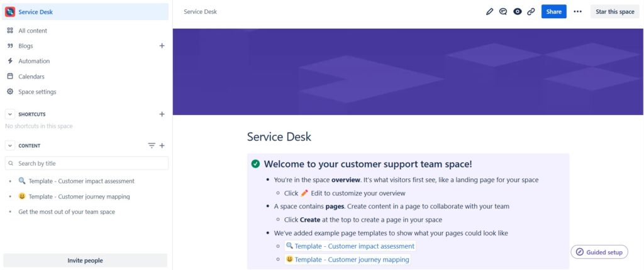Click smiley emoji of sidebar journey mapping page
This screenshot has height=270, width=644.
click(x=22, y=197)
